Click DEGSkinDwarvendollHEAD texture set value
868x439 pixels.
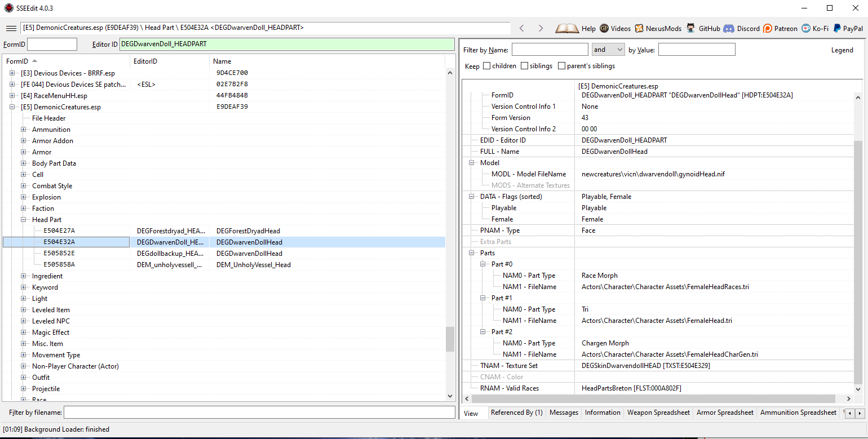click(646, 366)
